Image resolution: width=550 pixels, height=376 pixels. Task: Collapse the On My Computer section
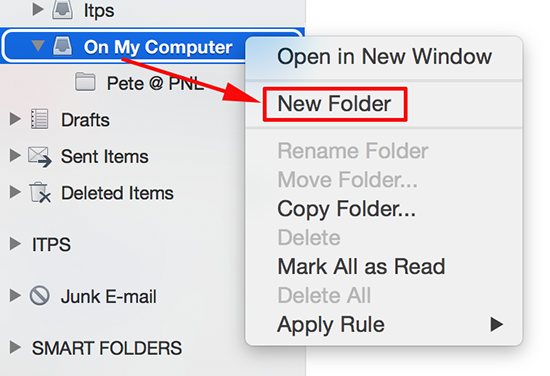(38, 46)
